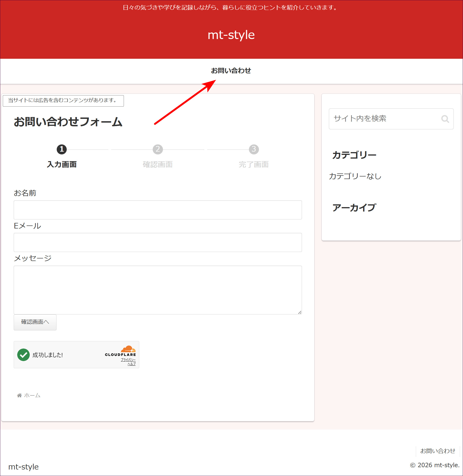Click step 1 circle icon
The height and width of the screenshot is (476, 463).
(x=62, y=149)
